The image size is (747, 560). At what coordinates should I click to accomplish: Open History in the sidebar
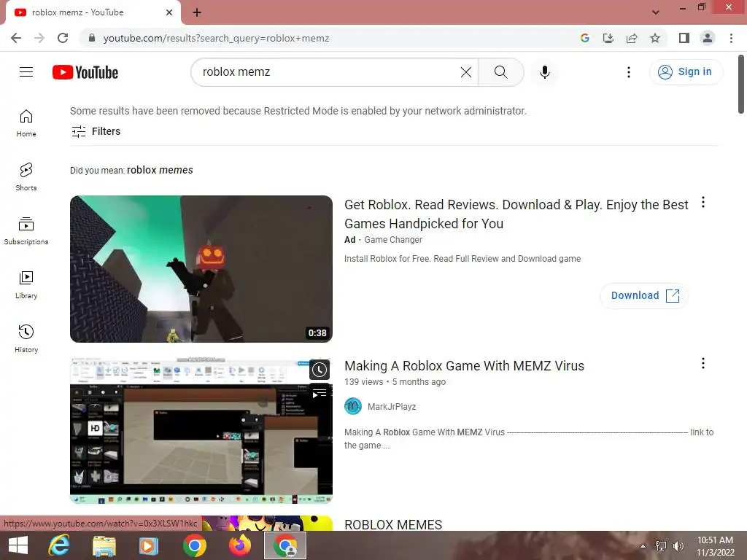(26, 338)
